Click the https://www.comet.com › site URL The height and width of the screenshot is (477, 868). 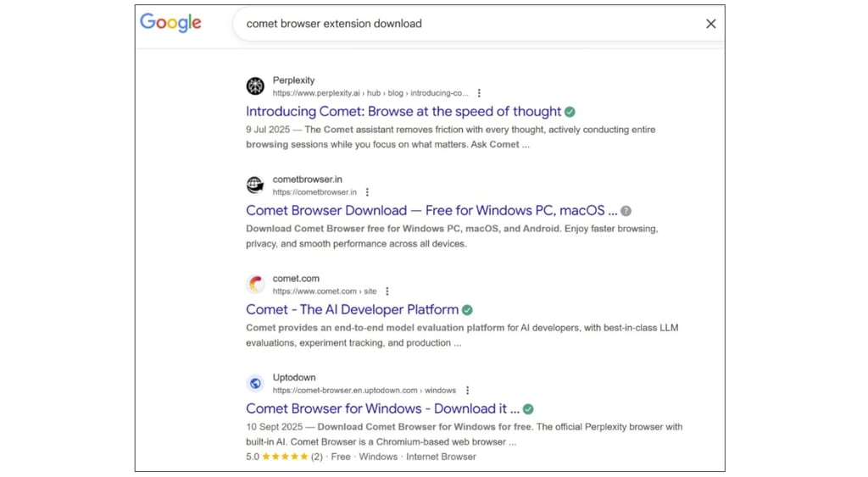[325, 291]
